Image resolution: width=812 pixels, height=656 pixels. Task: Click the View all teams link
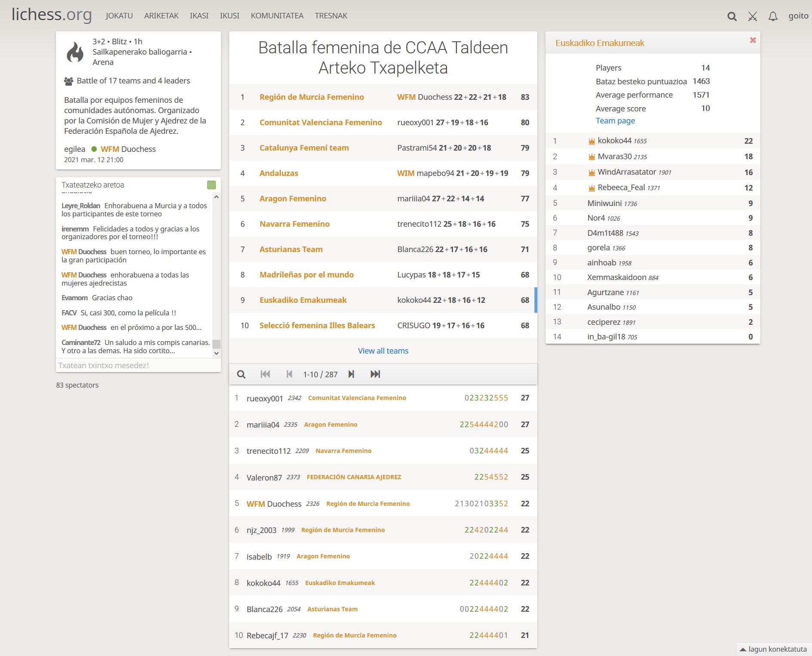tap(383, 351)
